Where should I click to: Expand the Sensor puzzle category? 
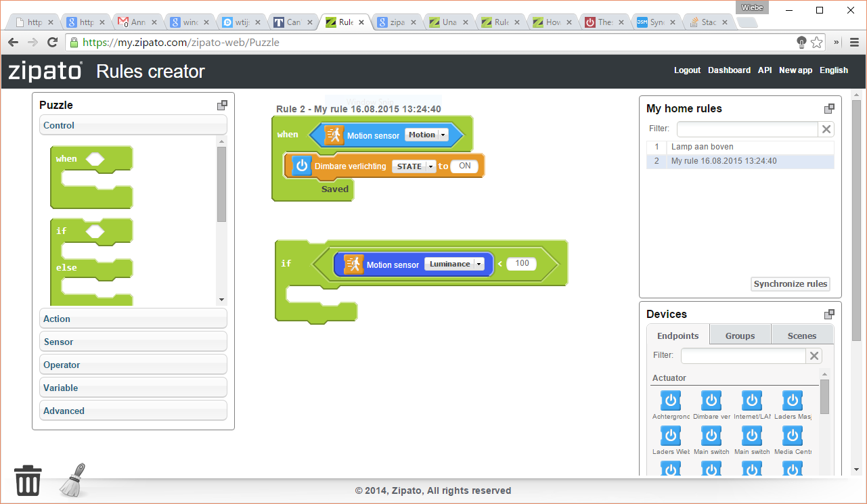coord(133,342)
